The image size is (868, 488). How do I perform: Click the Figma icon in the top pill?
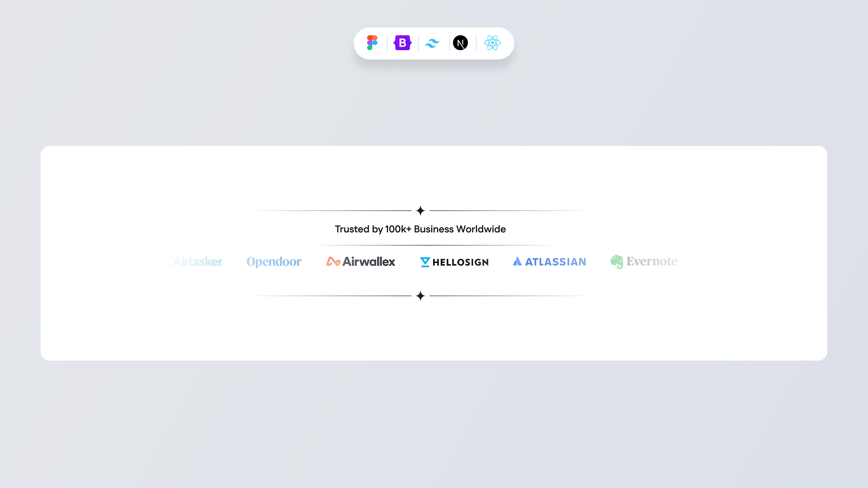(x=372, y=43)
